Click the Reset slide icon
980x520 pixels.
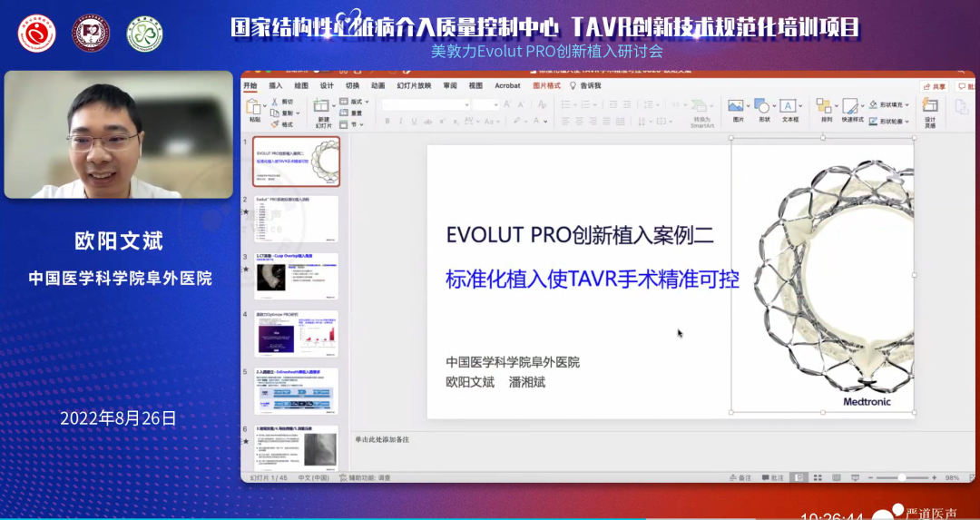(344, 113)
